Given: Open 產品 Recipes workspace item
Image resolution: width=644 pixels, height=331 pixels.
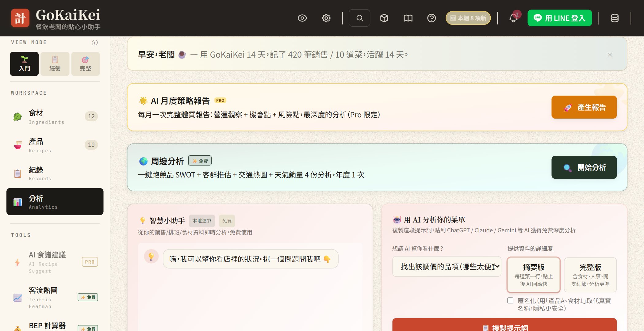Looking at the screenshot, I should click(x=55, y=145).
